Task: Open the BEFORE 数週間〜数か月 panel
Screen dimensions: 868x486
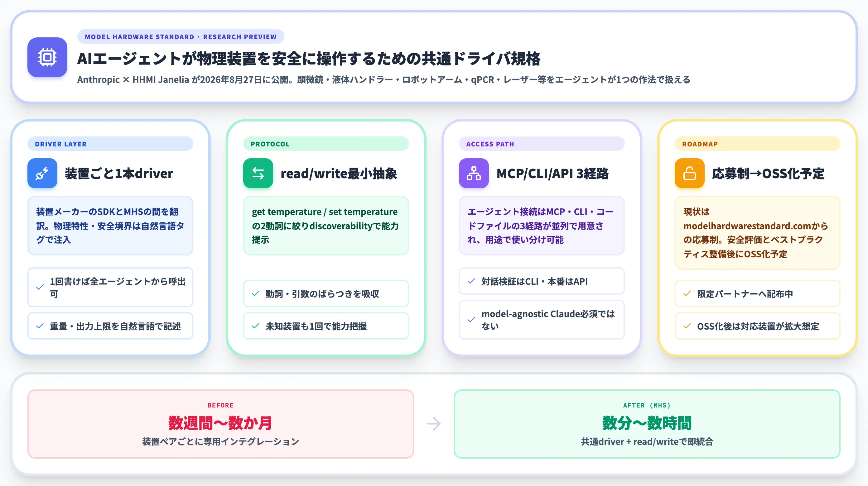Action: [x=221, y=424]
